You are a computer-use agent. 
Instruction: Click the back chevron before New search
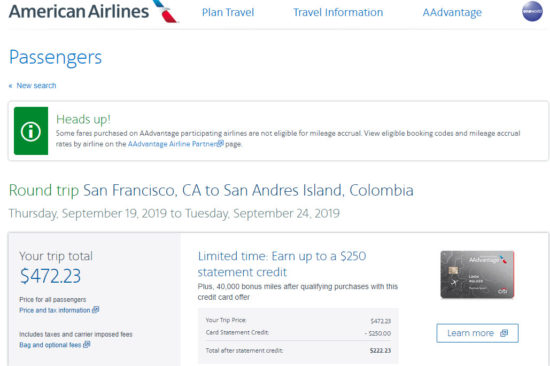coord(10,86)
